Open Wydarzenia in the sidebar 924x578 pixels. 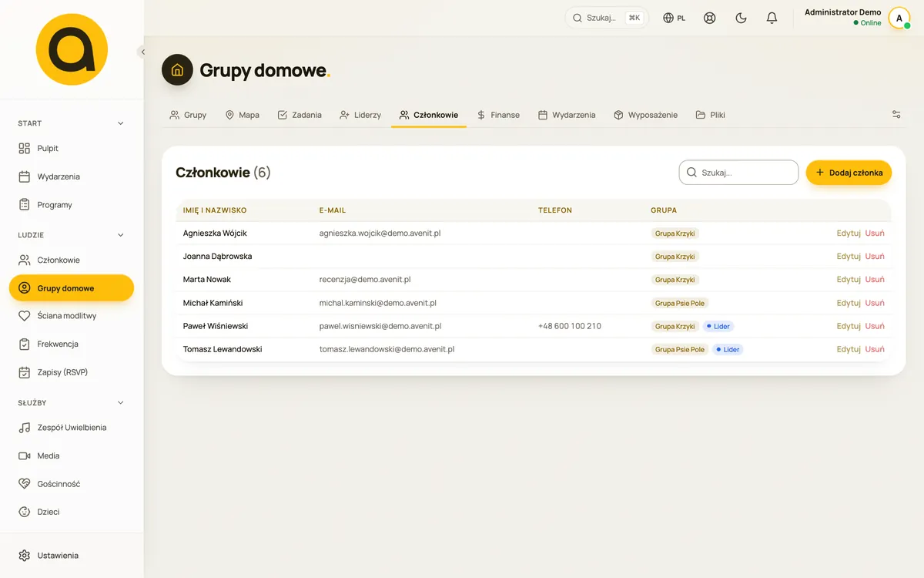(72, 176)
